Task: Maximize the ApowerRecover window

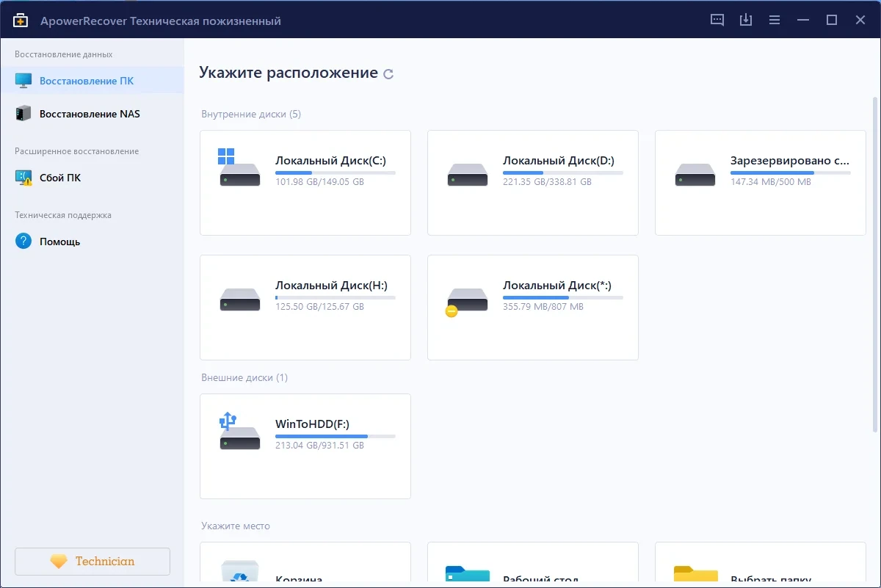Action: pos(832,21)
